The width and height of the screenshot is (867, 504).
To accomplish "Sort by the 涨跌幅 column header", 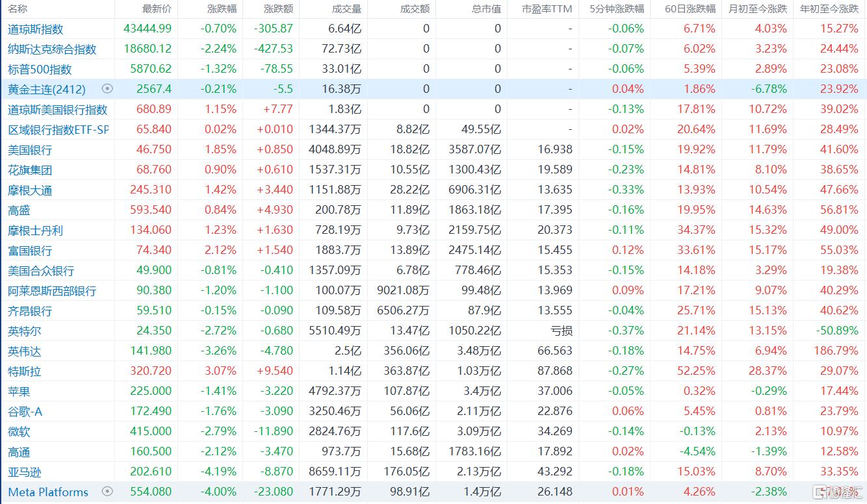I will coord(222,8).
